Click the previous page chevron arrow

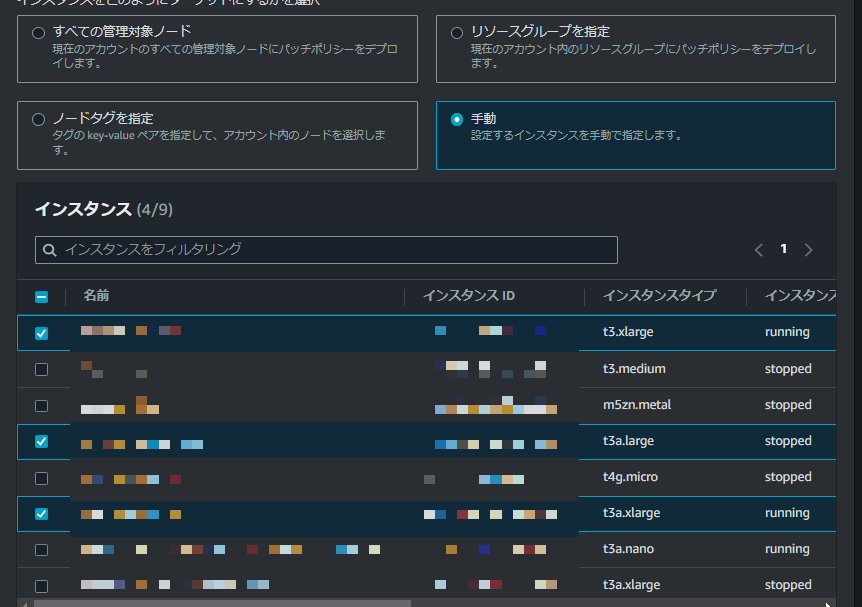[x=758, y=249]
